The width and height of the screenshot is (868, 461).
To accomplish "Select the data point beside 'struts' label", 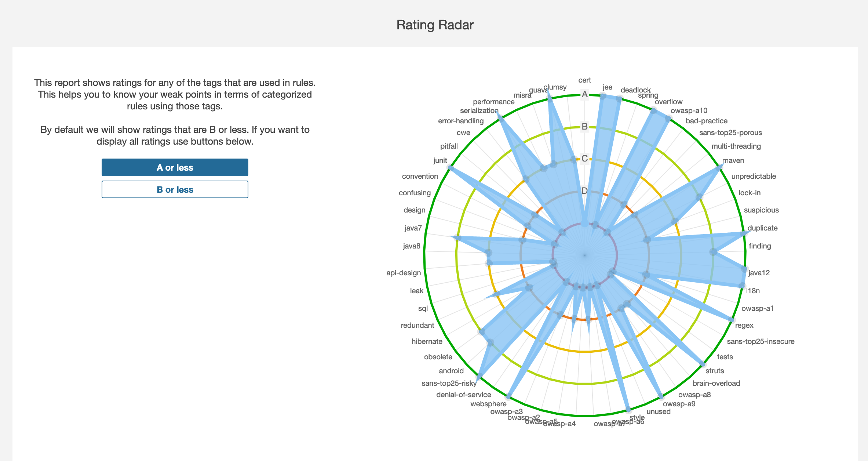I will click(703, 364).
